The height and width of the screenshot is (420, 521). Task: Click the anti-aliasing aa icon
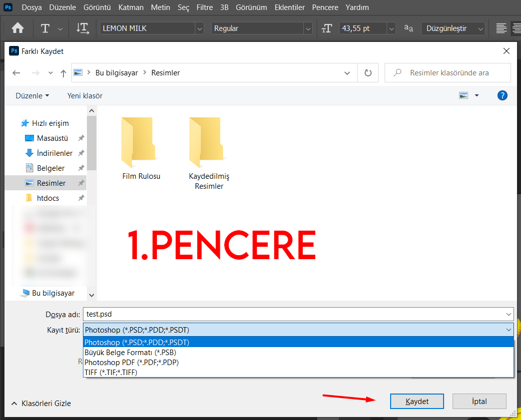click(x=409, y=28)
